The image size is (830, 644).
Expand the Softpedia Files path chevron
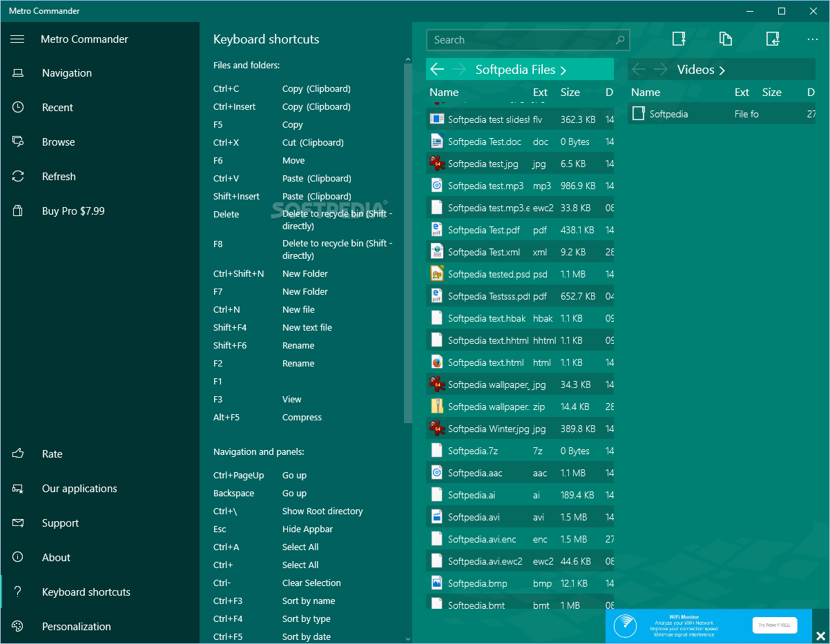click(563, 70)
